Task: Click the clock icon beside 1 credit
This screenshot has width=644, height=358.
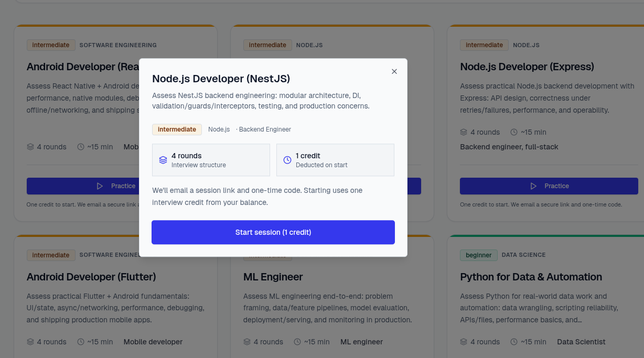Action: [x=287, y=160]
